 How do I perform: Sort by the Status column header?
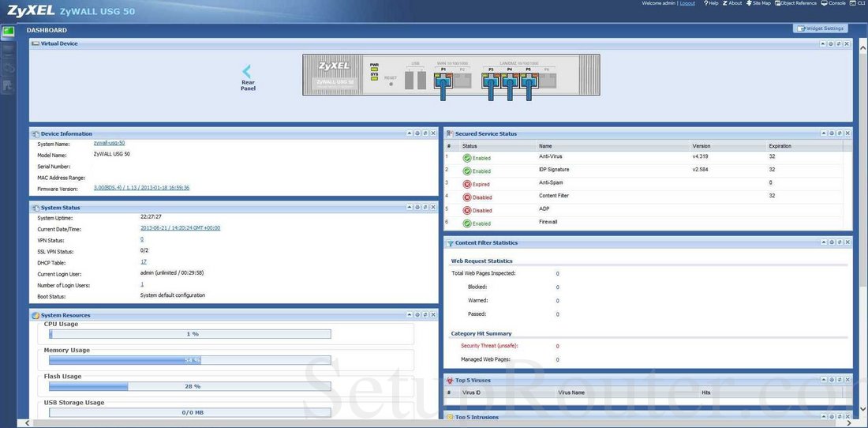497,146
